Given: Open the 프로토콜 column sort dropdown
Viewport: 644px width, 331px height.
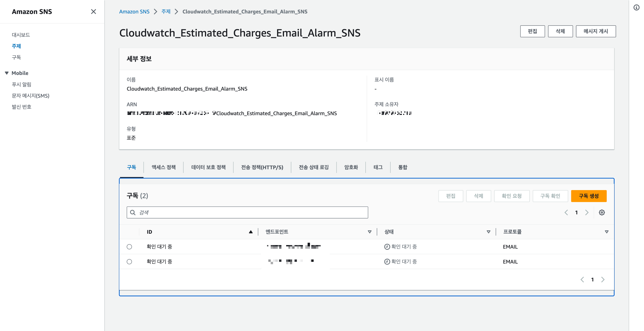Looking at the screenshot, I should point(606,232).
